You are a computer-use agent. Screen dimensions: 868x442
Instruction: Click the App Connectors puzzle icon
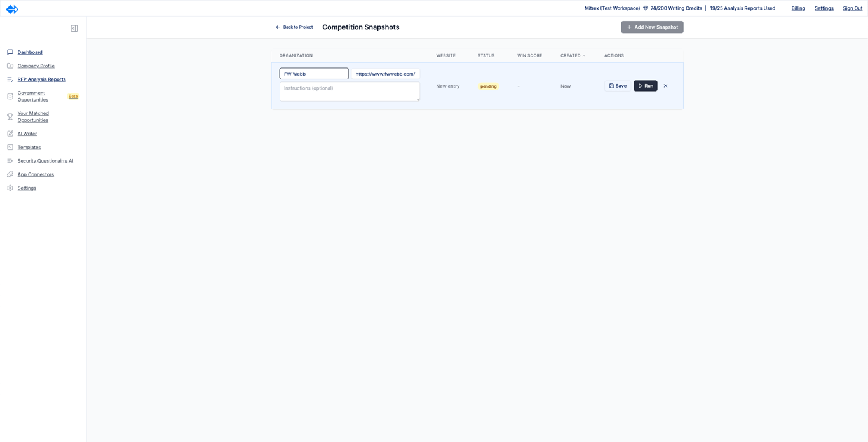pos(10,174)
